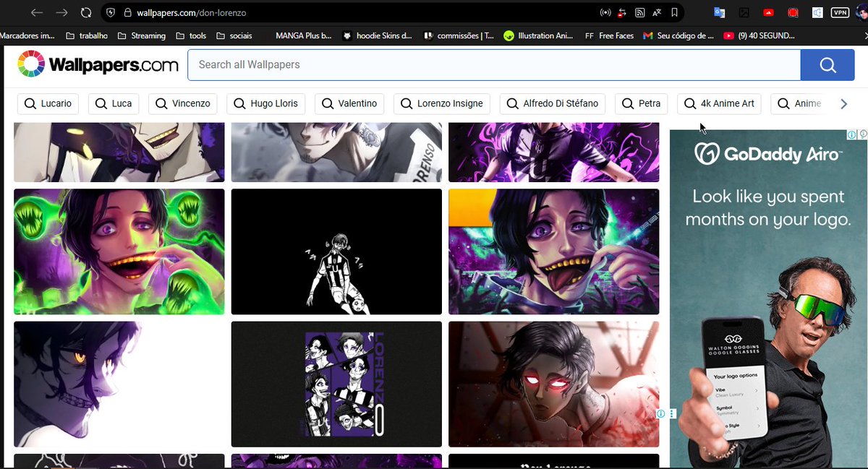Open the sociais bookmarks folder
The image size is (868, 469).
click(234, 35)
